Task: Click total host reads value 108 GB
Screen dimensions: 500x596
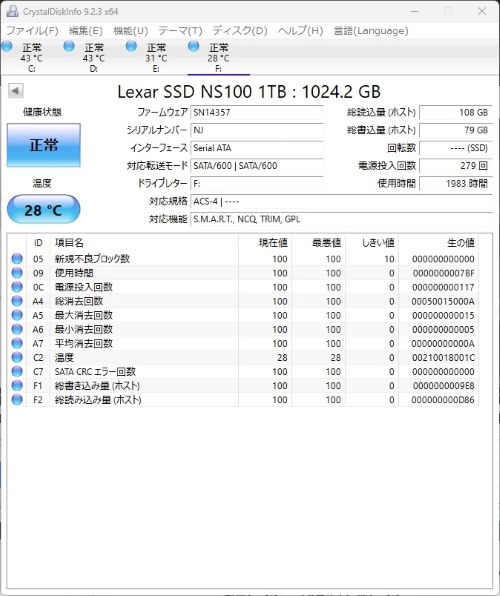Action: pyautogui.click(x=456, y=112)
